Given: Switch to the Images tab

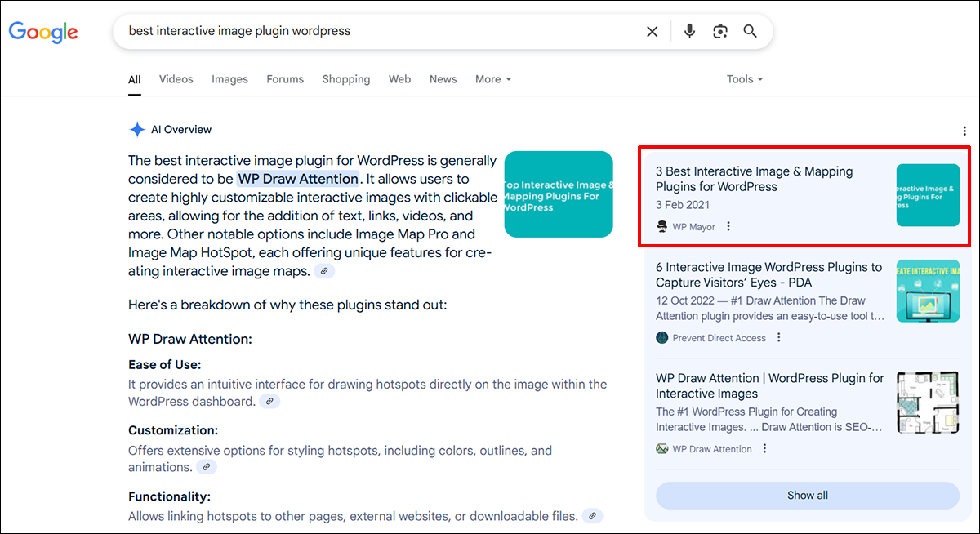Looking at the screenshot, I should [229, 79].
